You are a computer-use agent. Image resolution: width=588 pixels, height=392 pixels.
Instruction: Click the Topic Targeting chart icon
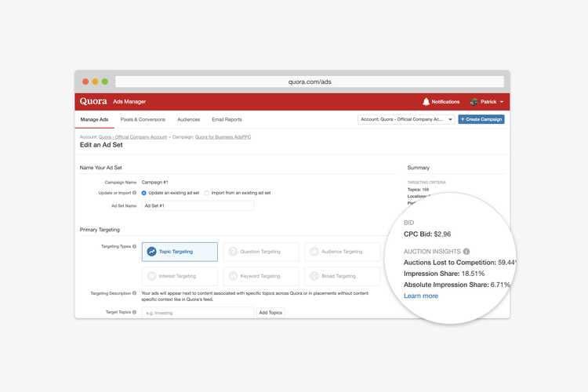pyautogui.click(x=151, y=252)
